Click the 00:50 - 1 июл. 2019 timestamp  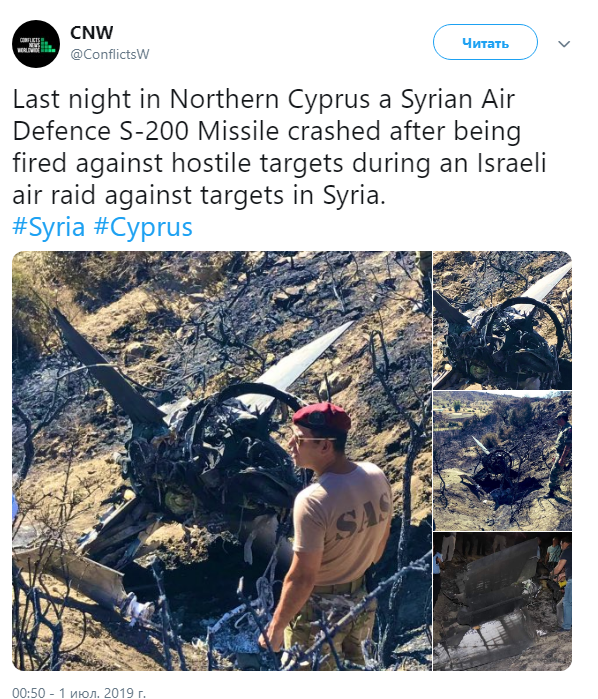click(79, 692)
